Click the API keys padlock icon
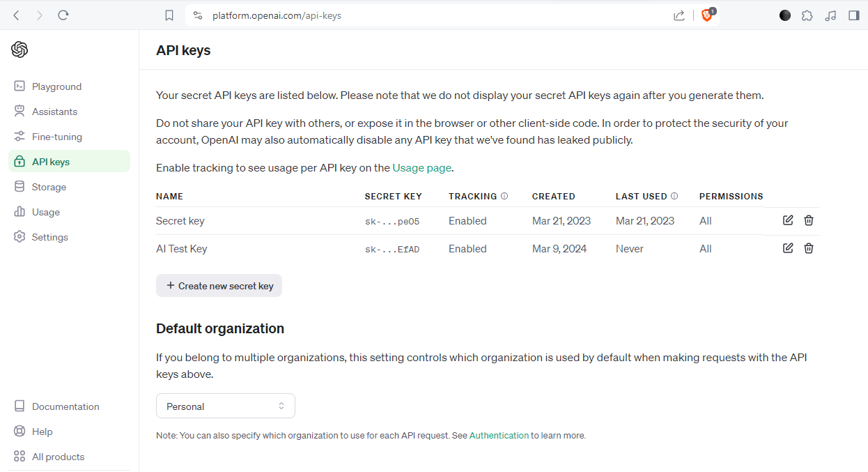The height and width of the screenshot is (472, 868). [x=20, y=162]
